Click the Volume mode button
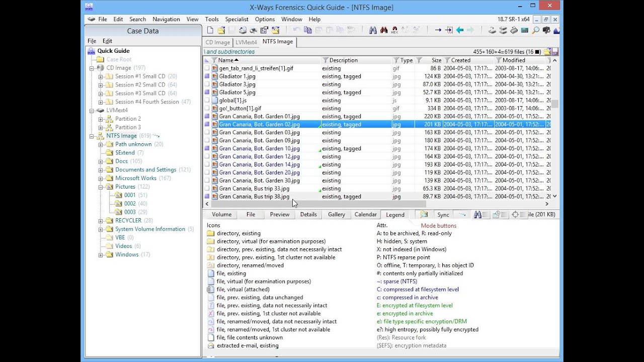This screenshot has height=362, width=644. click(x=222, y=214)
